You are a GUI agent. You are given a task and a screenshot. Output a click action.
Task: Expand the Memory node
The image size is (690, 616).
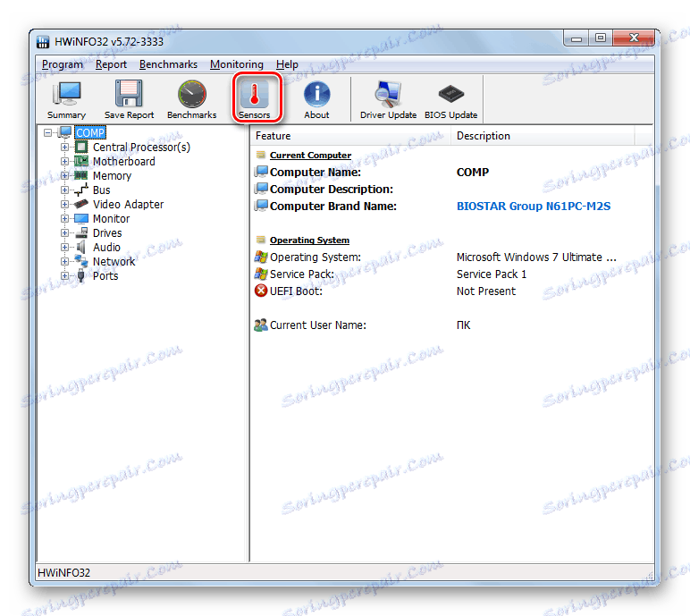(x=64, y=175)
